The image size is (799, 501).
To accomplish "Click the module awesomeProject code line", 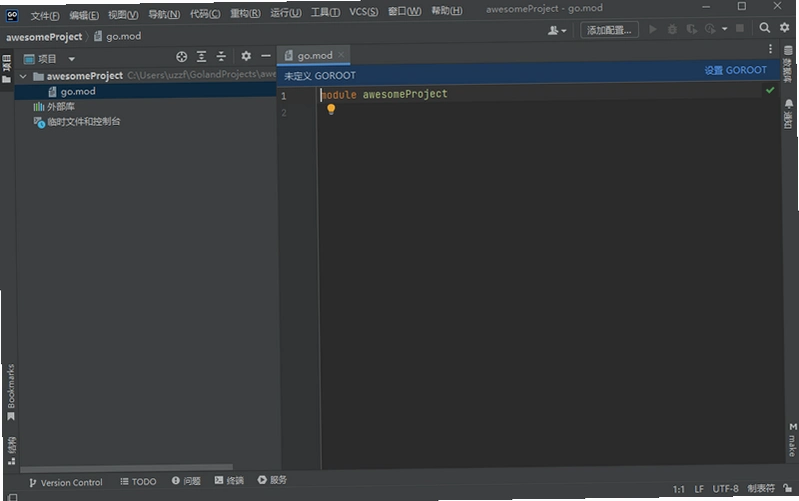I will coord(384,94).
